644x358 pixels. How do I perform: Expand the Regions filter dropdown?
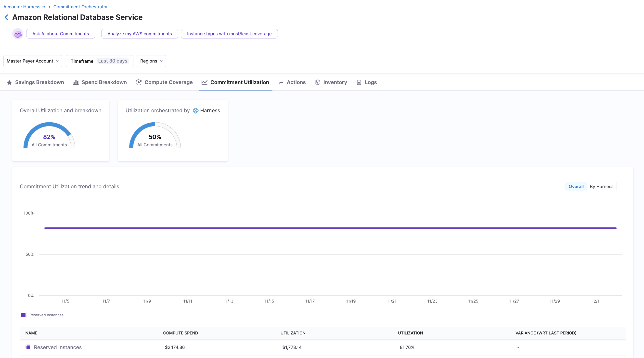click(x=152, y=61)
